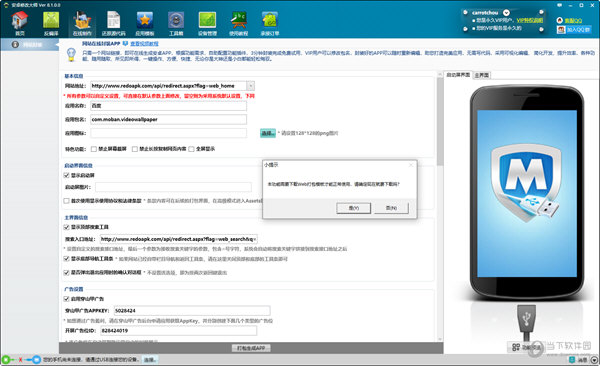Open the house-shaped Home toolbar icon
This screenshot has width=600, height=366.
point(20,23)
